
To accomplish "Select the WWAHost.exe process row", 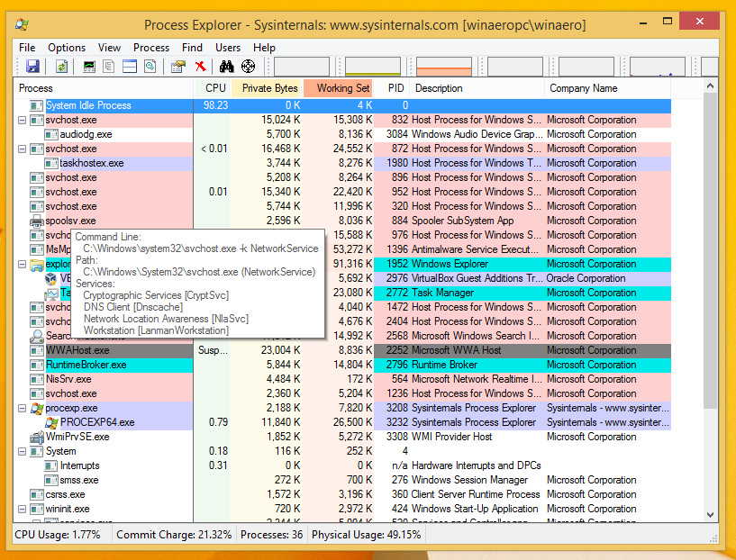I will point(77,350).
